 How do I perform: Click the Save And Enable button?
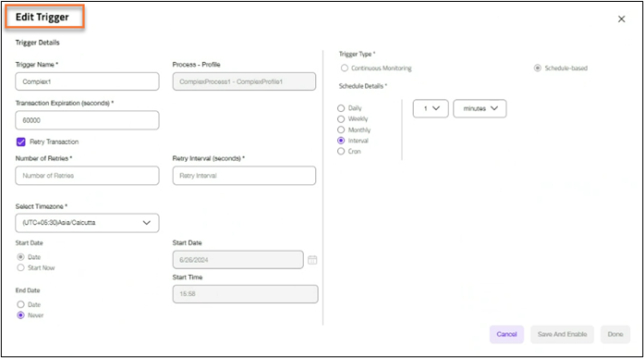point(563,334)
